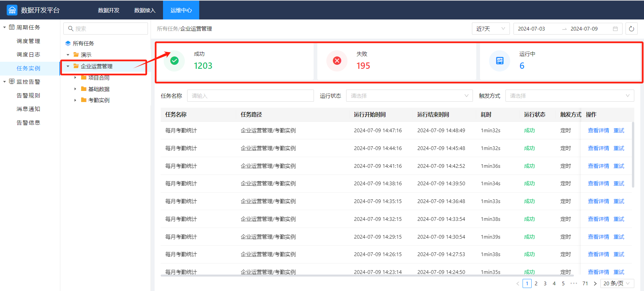Click the green success checkmark icon
This screenshot has width=644, height=291.
pyautogui.click(x=174, y=61)
